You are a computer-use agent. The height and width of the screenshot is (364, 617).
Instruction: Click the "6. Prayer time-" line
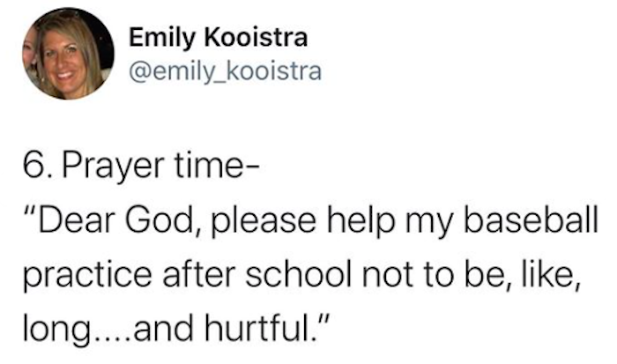(x=141, y=167)
